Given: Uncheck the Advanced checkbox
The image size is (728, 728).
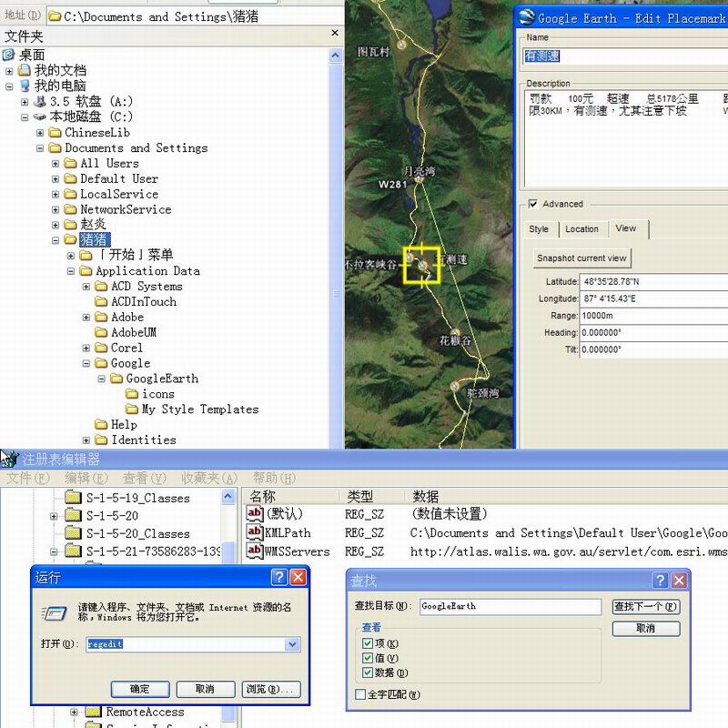Looking at the screenshot, I should tap(533, 204).
